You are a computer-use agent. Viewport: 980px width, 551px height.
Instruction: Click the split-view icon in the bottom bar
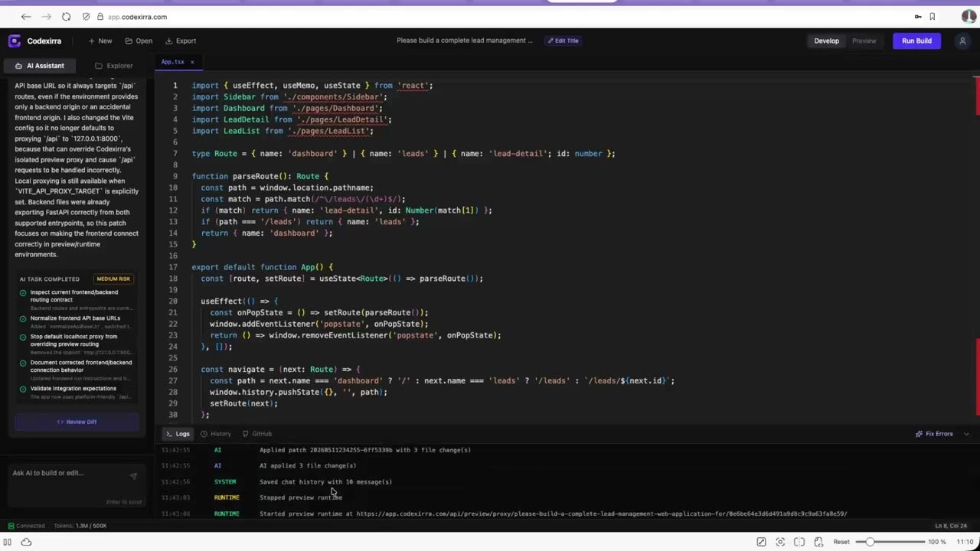[x=799, y=542]
